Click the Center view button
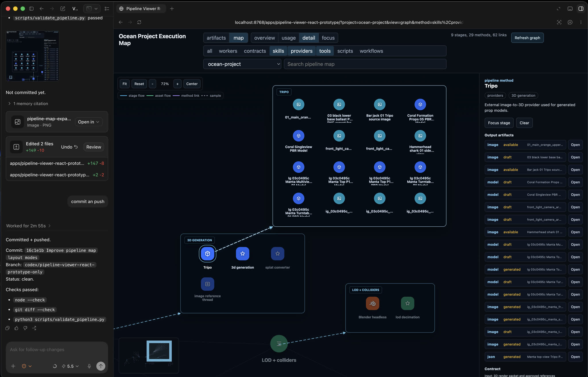 (x=192, y=84)
